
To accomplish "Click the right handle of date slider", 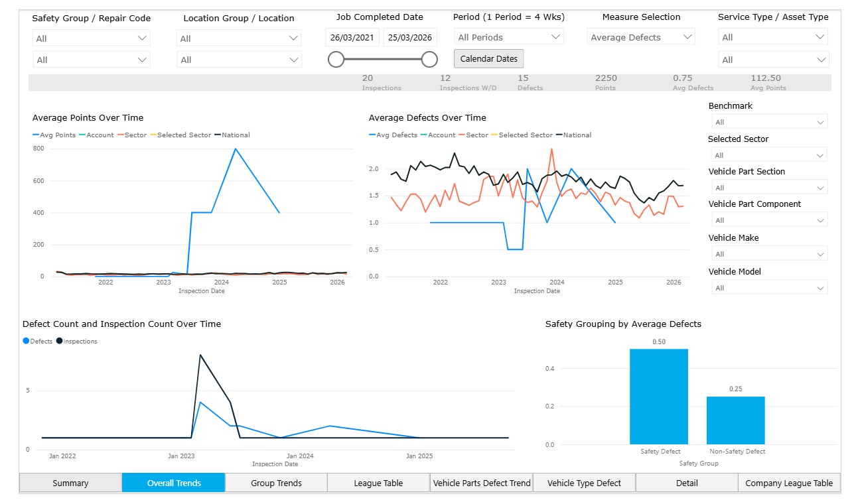I will point(429,60).
